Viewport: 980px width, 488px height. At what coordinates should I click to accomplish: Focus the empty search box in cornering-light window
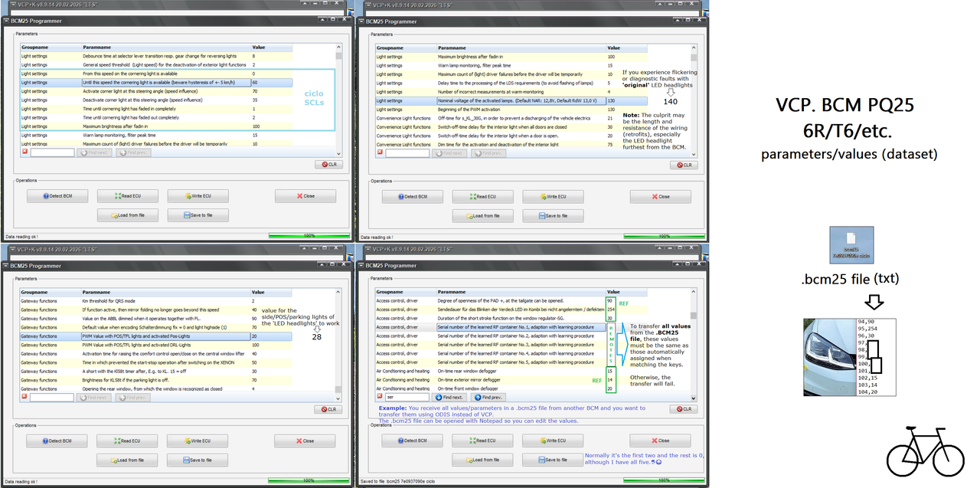53,152
